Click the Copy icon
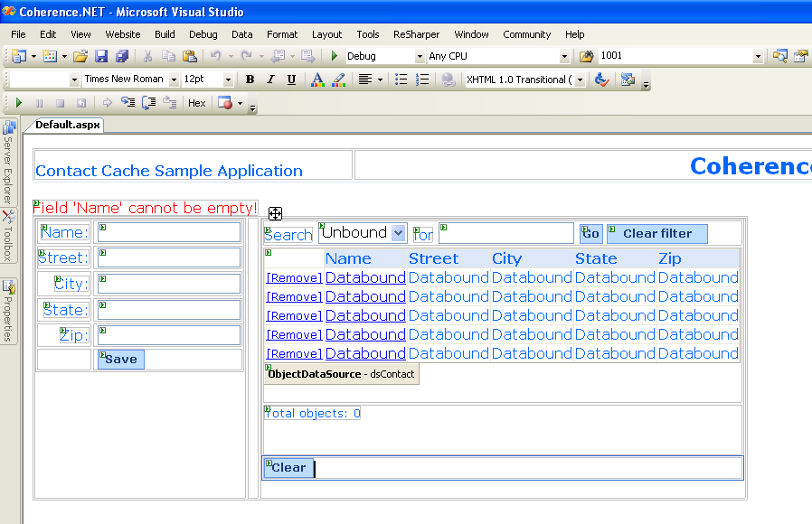 point(168,56)
